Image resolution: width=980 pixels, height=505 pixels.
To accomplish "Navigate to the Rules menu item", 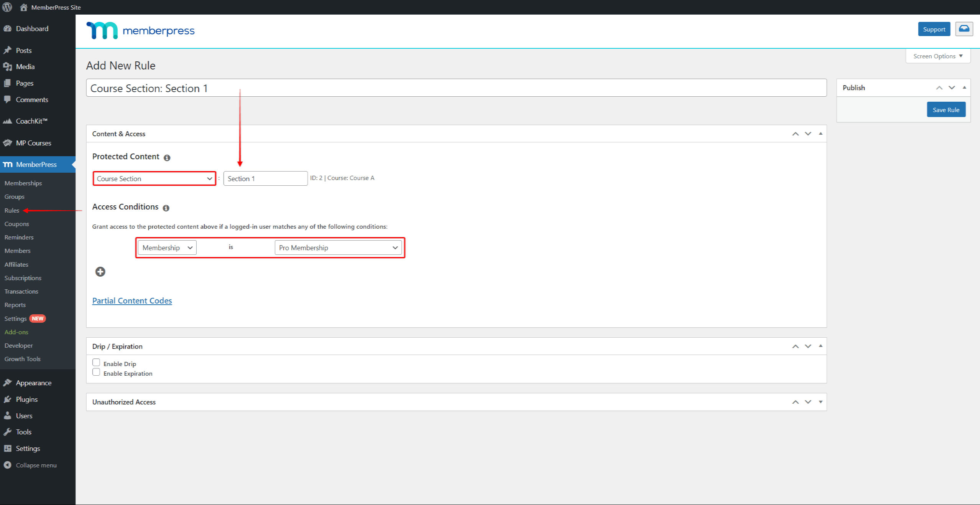I will pyautogui.click(x=12, y=210).
